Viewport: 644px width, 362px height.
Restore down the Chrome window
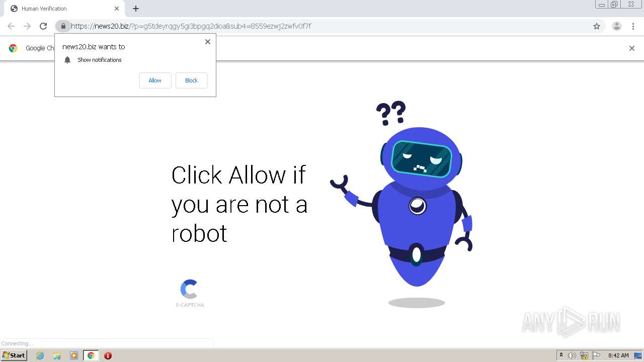tap(614, 5)
